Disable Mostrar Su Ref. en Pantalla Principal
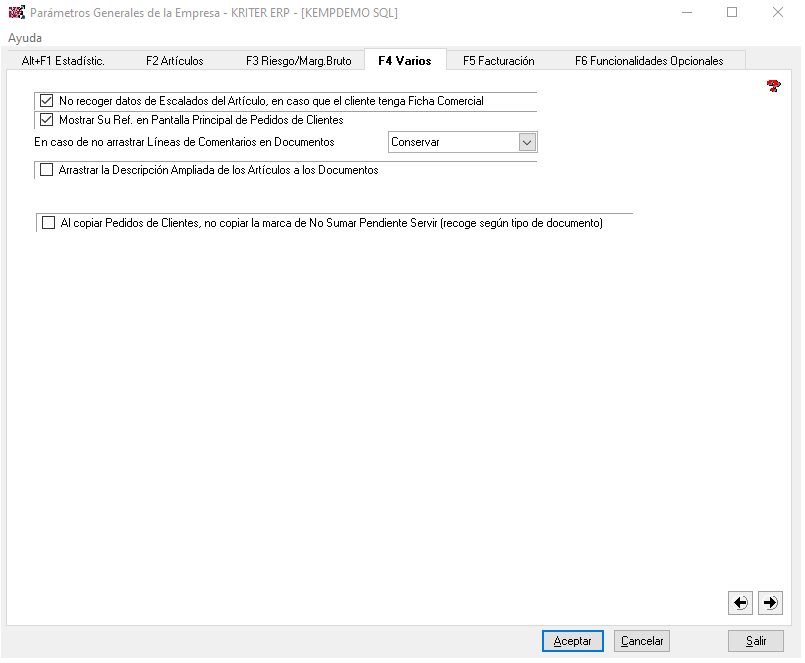 coord(46,120)
